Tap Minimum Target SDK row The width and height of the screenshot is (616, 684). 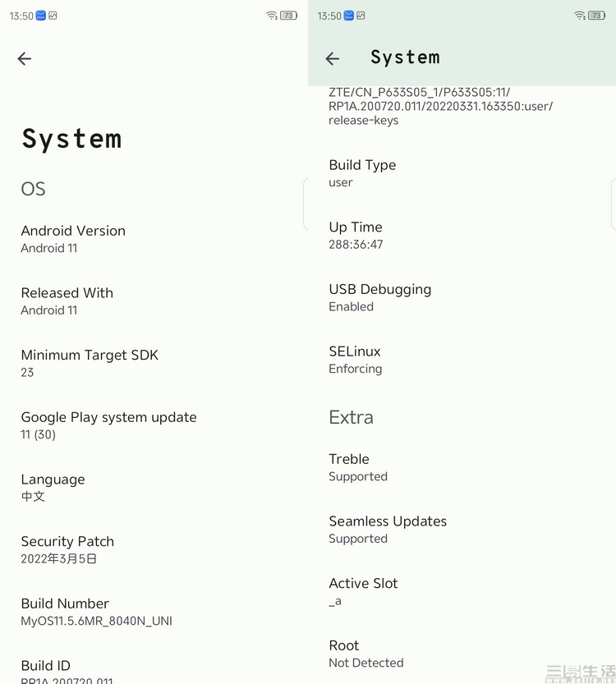tap(90, 363)
